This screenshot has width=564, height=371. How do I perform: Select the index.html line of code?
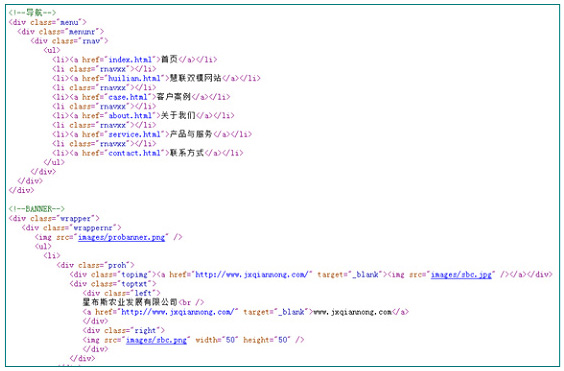(135, 60)
